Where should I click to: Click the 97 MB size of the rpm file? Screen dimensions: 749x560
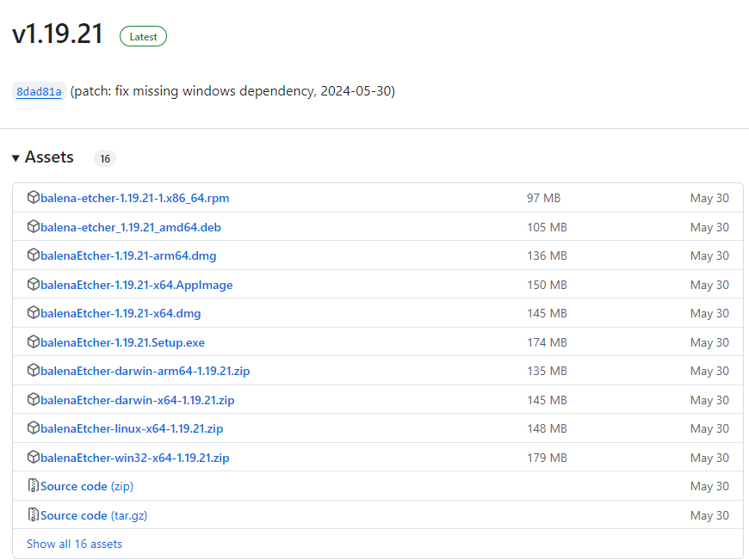click(543, 198)
